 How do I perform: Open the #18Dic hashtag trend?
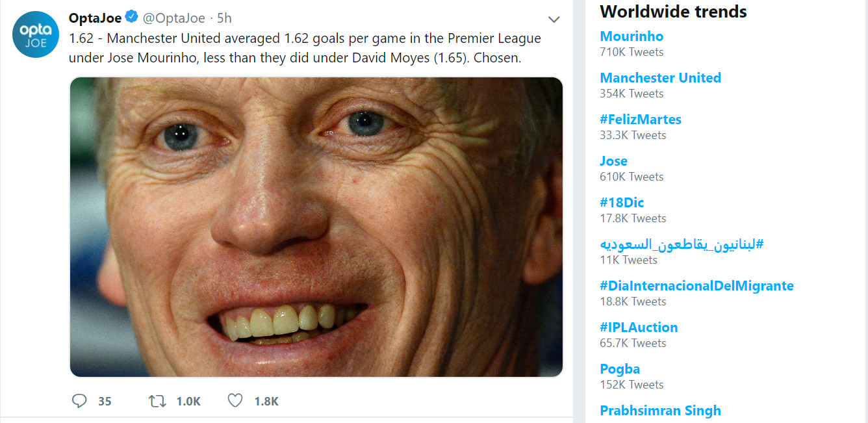point(622,203)
